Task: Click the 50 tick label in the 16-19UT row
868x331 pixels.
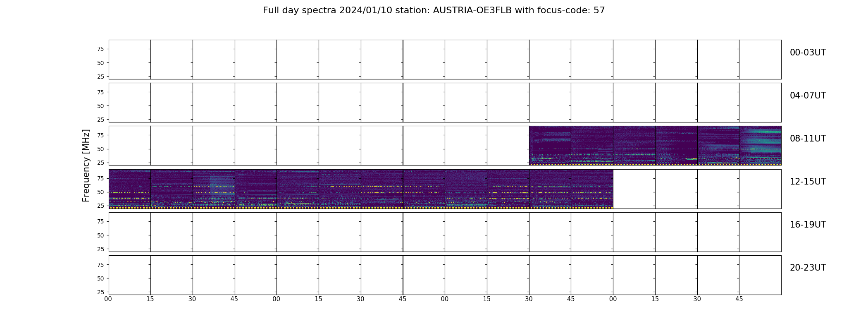Action: coord(100,235)
